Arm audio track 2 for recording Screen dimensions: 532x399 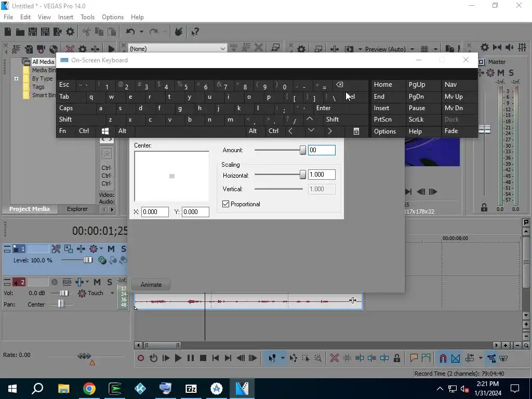click(x=54, y=282)
